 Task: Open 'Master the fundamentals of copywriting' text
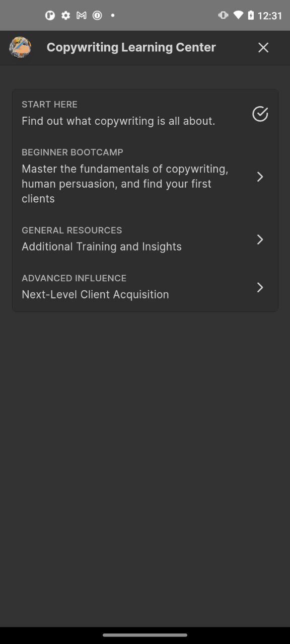click(x=125, y=184)
